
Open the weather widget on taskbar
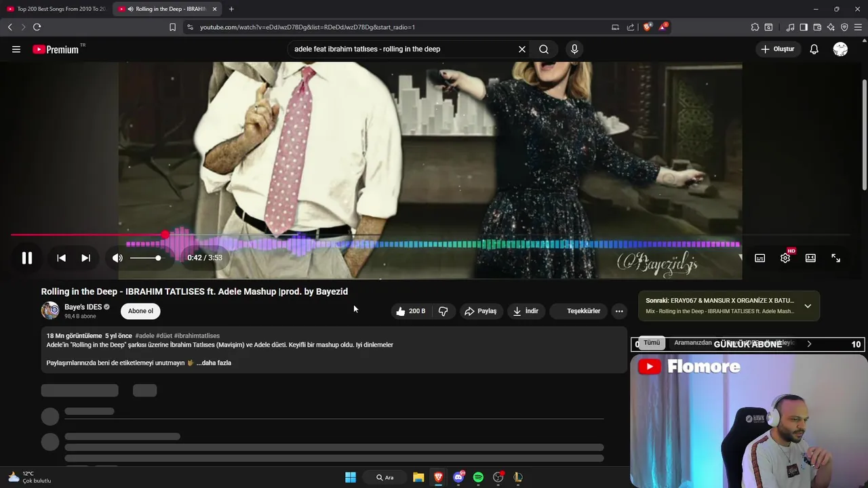click(28, 477)
